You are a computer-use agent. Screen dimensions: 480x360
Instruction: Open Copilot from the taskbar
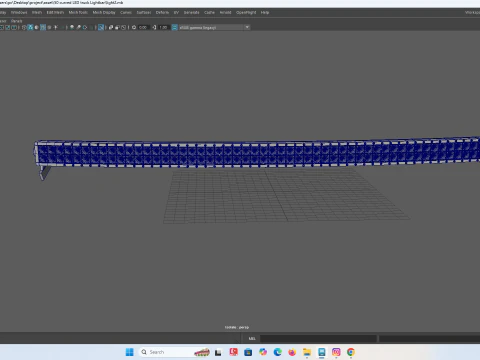click(263, 352)
